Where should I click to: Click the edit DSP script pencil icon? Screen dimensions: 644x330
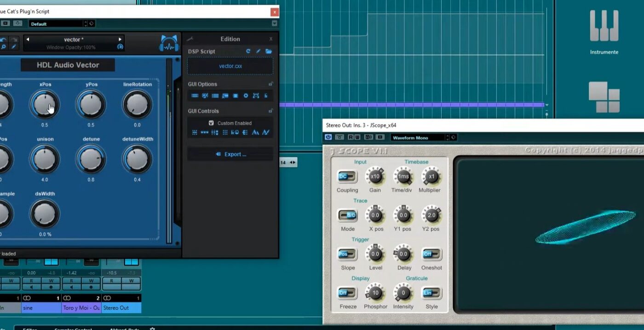click(258, 52)
